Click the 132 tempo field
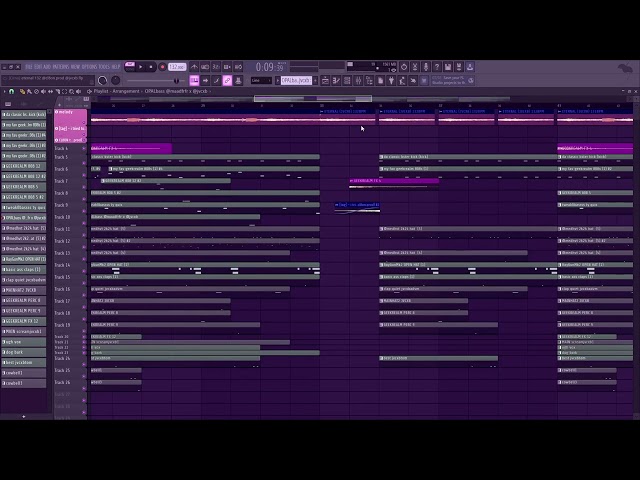 coord(177,67)
